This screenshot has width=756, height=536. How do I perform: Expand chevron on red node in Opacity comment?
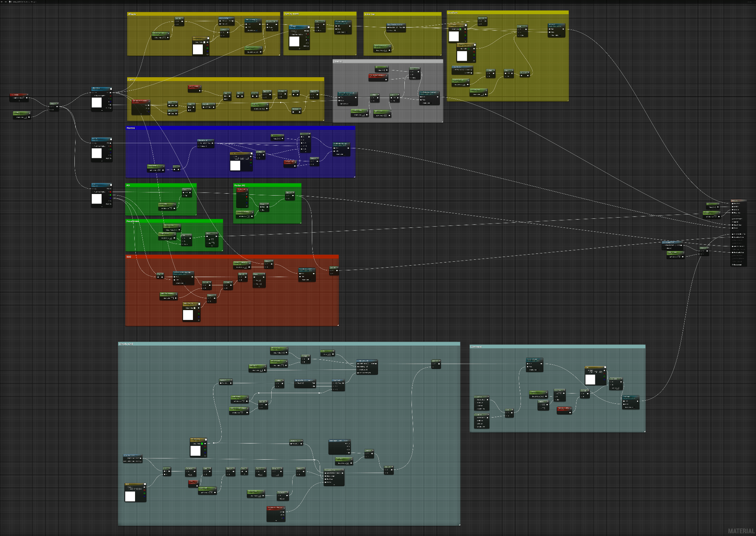(x=387, y=76)
